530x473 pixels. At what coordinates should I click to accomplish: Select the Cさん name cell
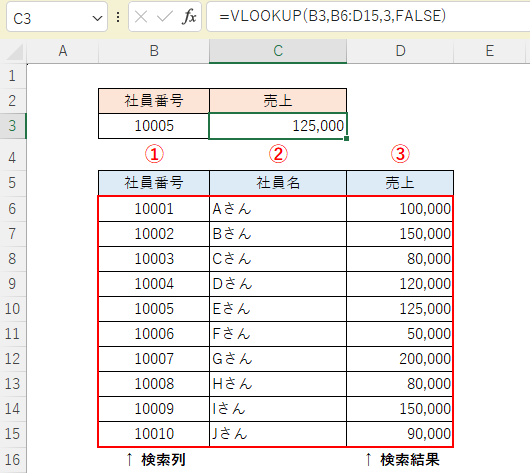coord(278,259)
